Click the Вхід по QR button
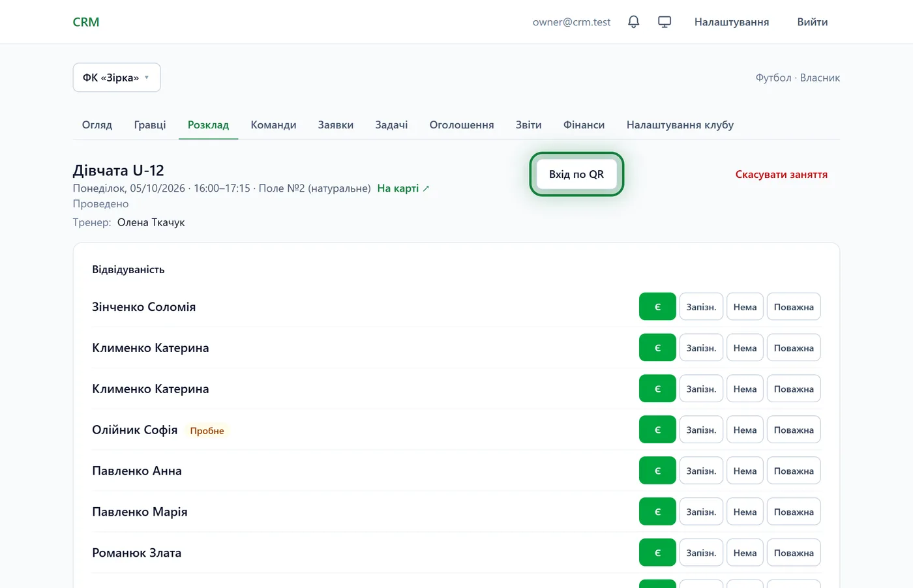Screen dimensions: 913x588 (576, 174)
